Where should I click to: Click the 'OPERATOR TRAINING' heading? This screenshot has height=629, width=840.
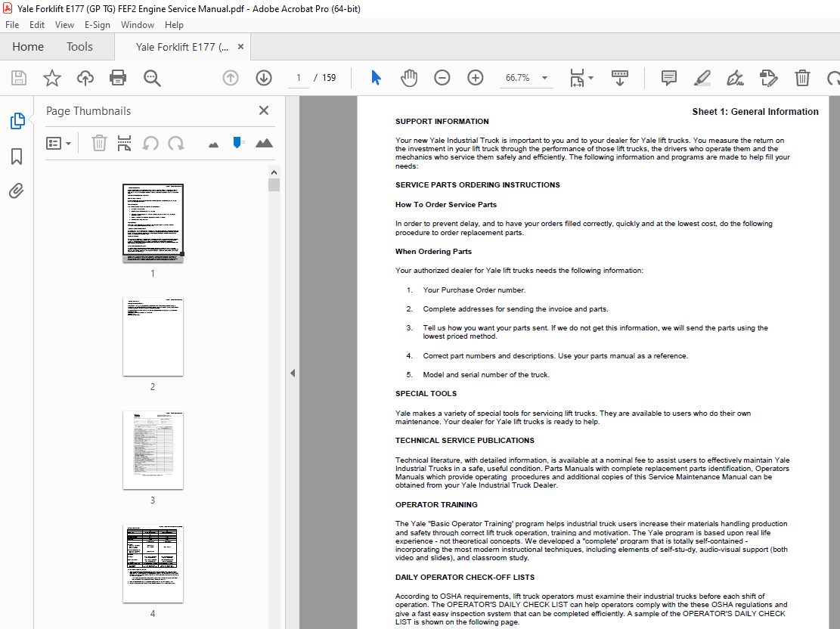[x=436, y=505]
